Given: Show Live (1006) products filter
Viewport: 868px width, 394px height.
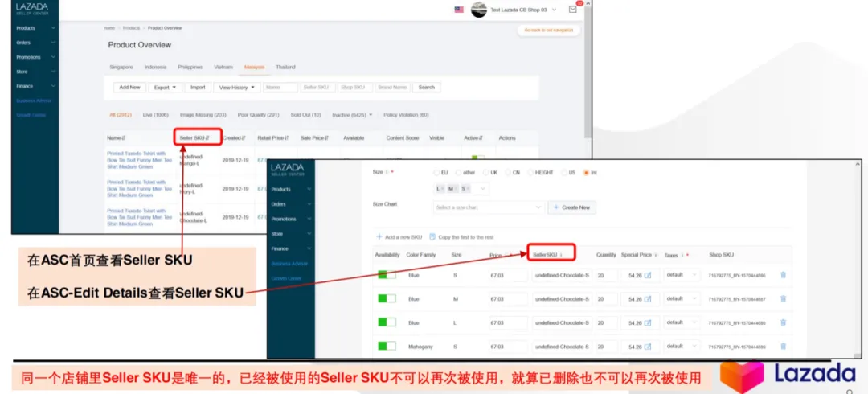Looking at the screenshot, I should [155, 115].
